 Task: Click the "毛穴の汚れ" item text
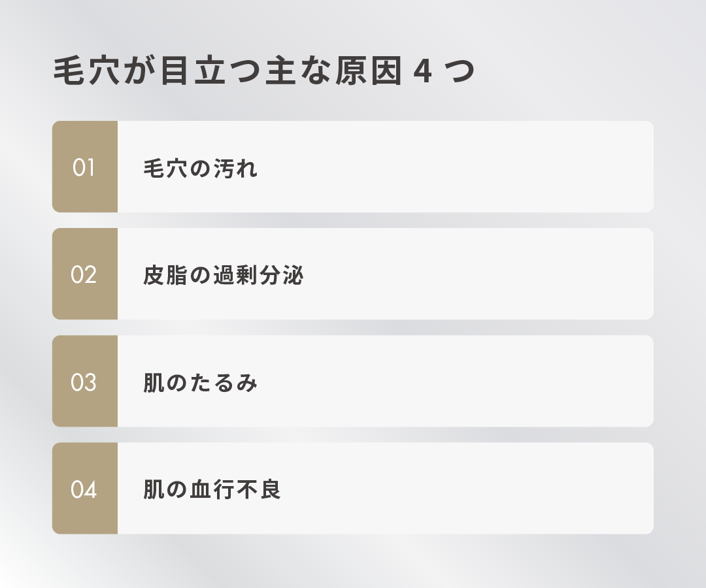click(201, 168)
